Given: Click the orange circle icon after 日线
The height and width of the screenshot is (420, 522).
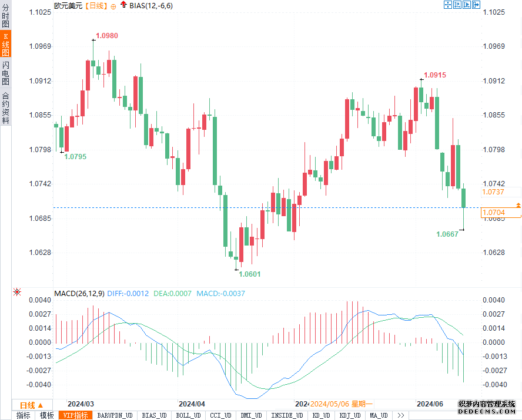Looking at the screenshot, I should coord(113,6).
